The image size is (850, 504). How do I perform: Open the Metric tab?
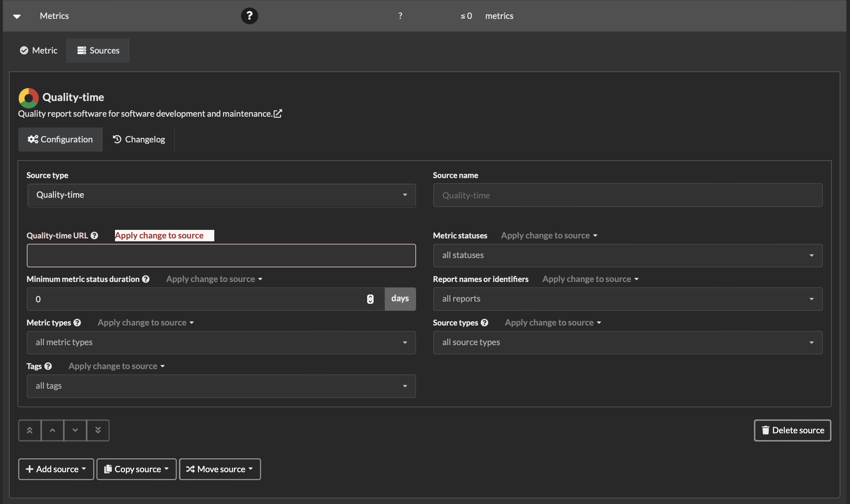tap(39, 50)
